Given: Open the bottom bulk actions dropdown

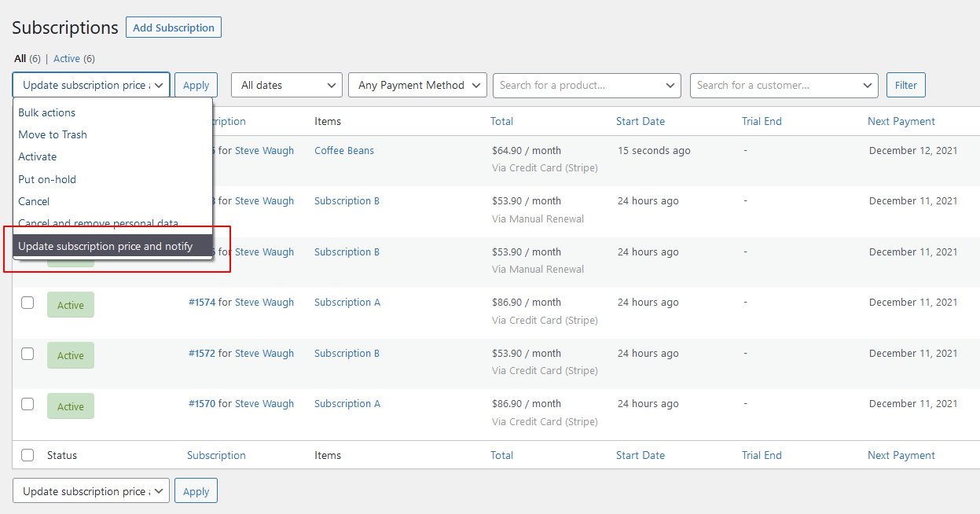Looking at the screenshot, I should (90, 490).
